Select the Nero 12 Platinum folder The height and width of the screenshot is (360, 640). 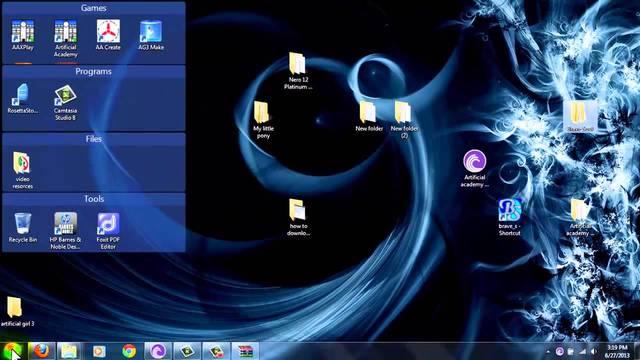[x=298, y=71]
